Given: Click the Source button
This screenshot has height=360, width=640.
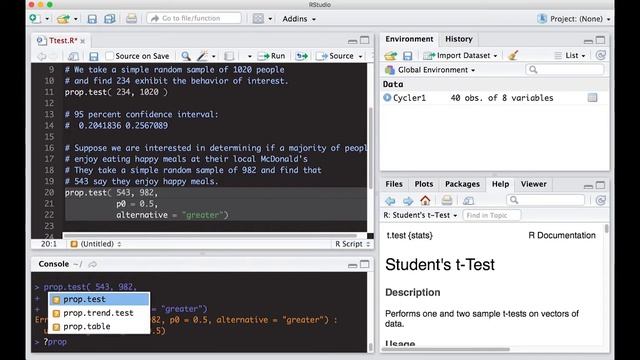Looking at the screenshot, I should (335, 56).
